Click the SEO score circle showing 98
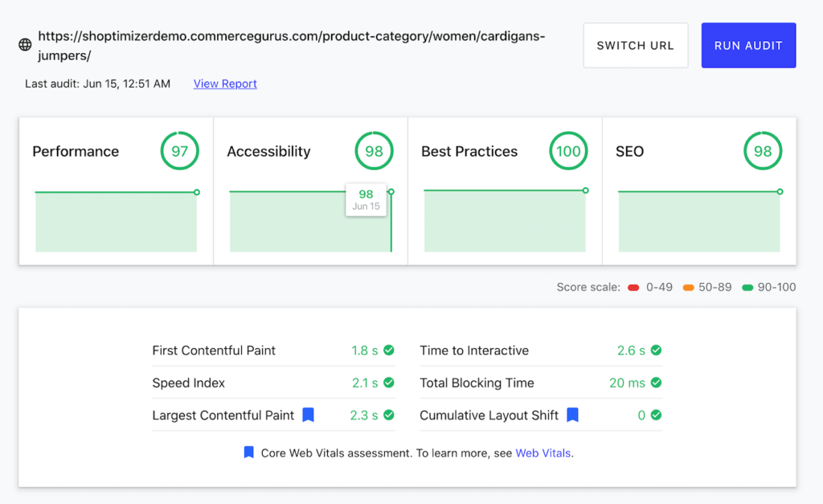 click(762, 150)
